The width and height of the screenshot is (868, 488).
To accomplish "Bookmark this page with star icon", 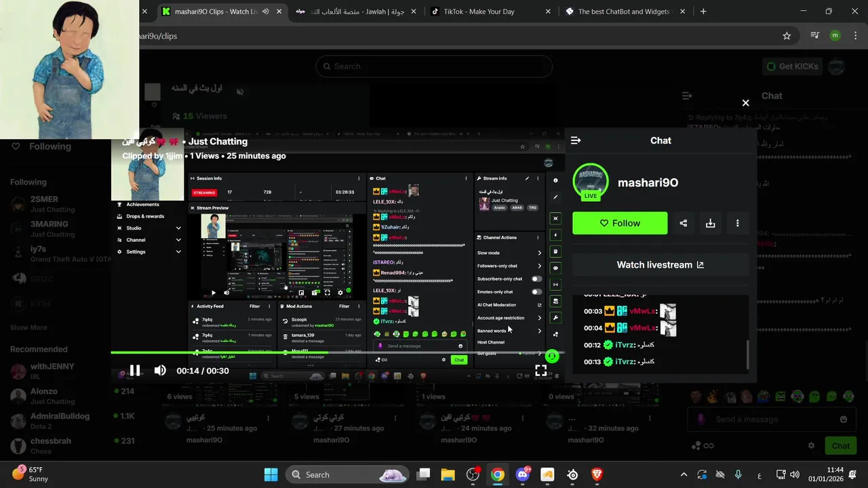I will [787, 36].
